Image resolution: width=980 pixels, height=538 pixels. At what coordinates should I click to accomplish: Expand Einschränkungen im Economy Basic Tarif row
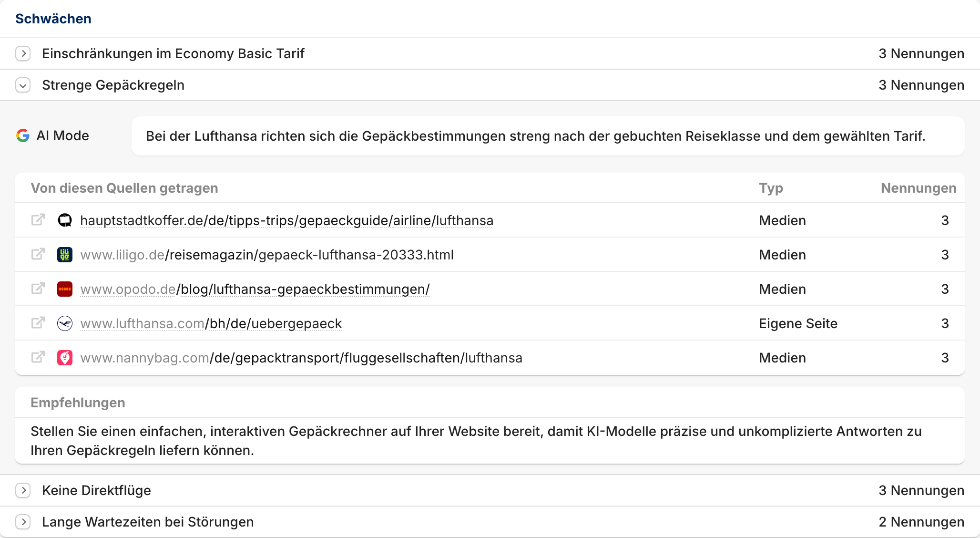[x=23, y=53]
